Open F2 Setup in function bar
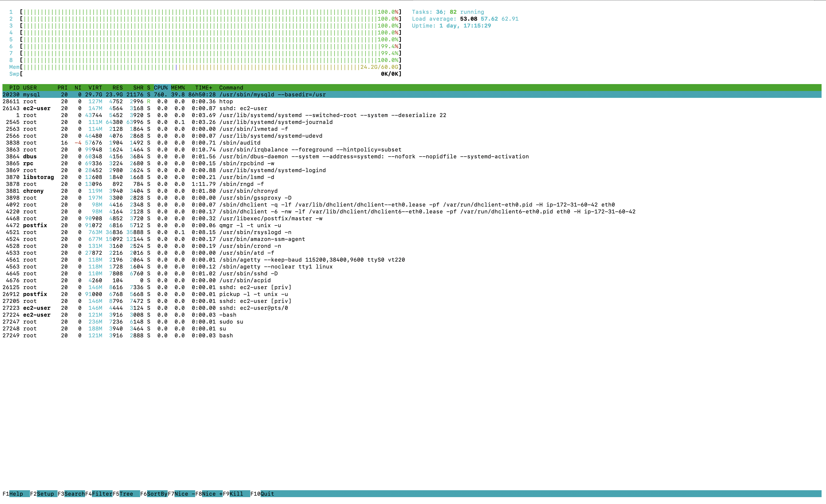Image resolution: width=826 pixels, height=504 pixels. (44, 494)
